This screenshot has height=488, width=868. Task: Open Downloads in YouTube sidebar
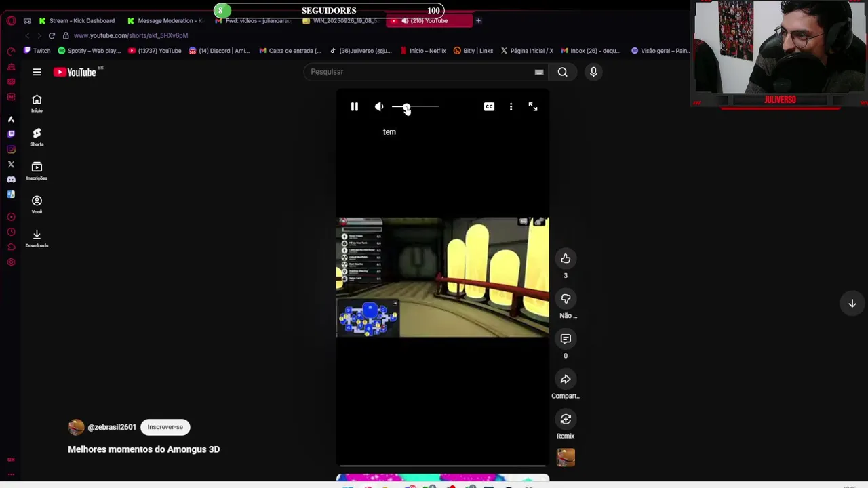37,239
